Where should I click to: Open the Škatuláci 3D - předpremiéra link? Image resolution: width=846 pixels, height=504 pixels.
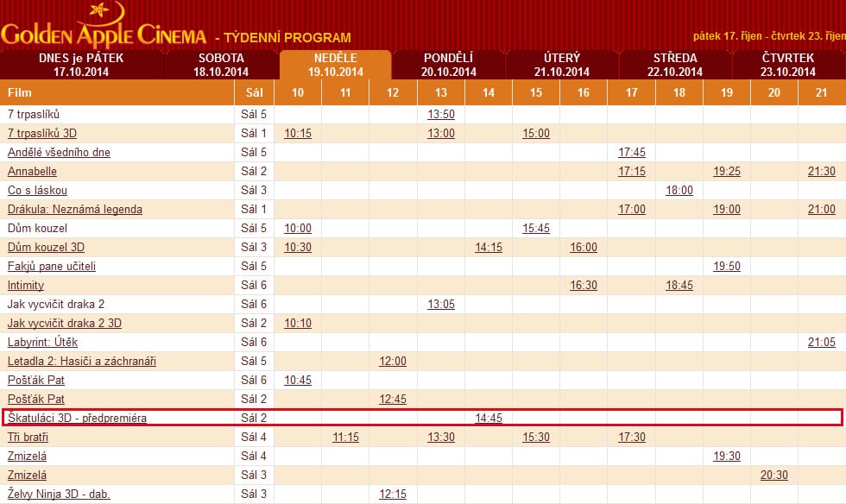coord(78,419)
